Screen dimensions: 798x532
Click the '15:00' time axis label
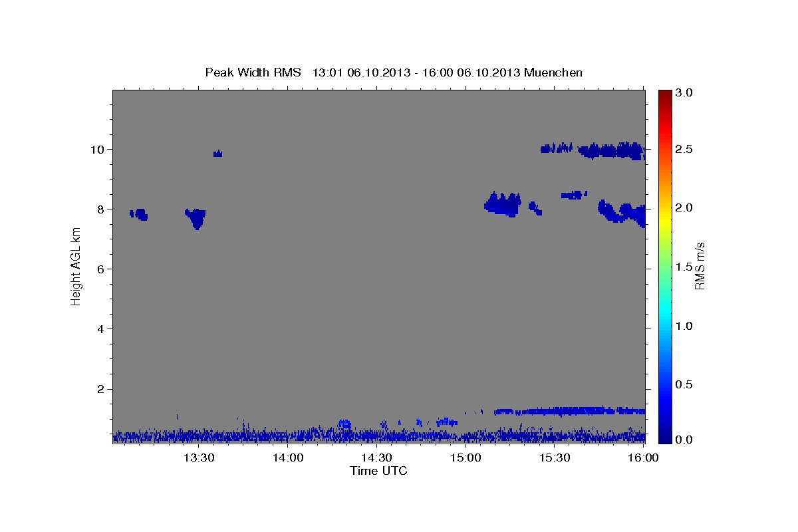click(x=465, y=458)
